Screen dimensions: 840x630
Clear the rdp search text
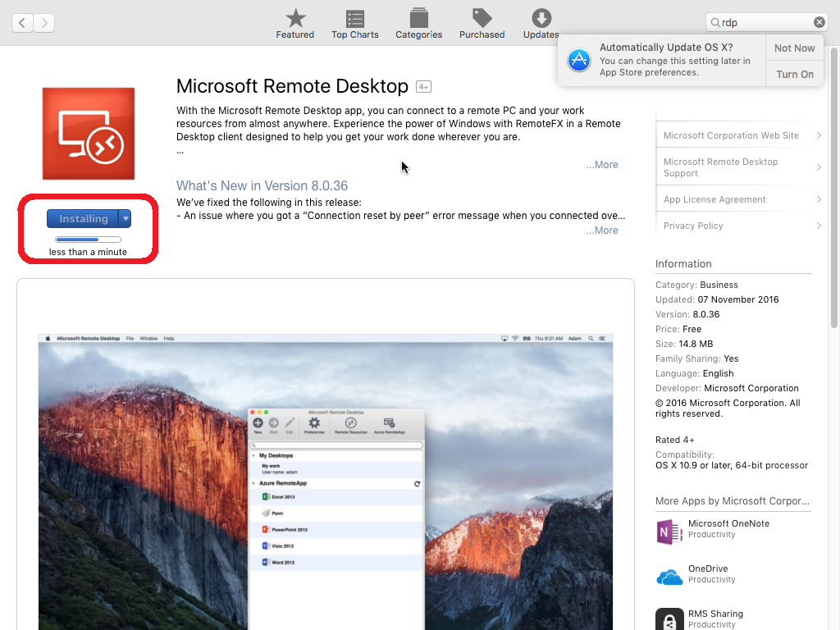click(819, 22)
